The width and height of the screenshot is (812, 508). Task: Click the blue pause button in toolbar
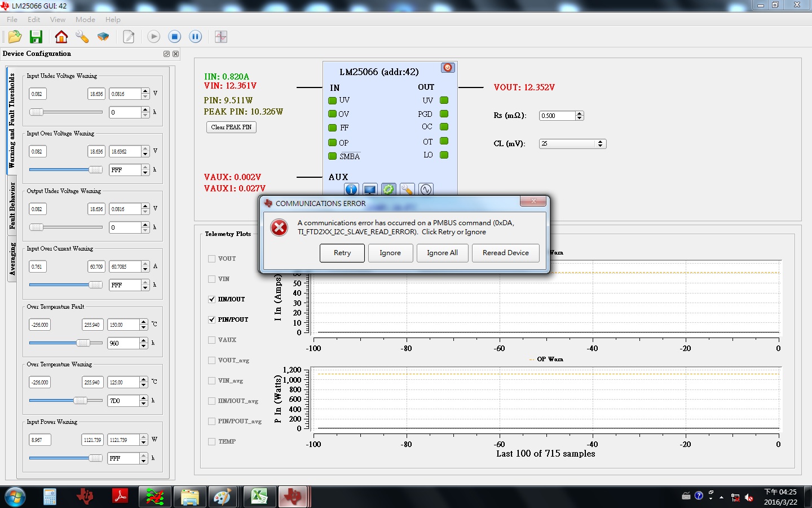[x=195, y=37]
